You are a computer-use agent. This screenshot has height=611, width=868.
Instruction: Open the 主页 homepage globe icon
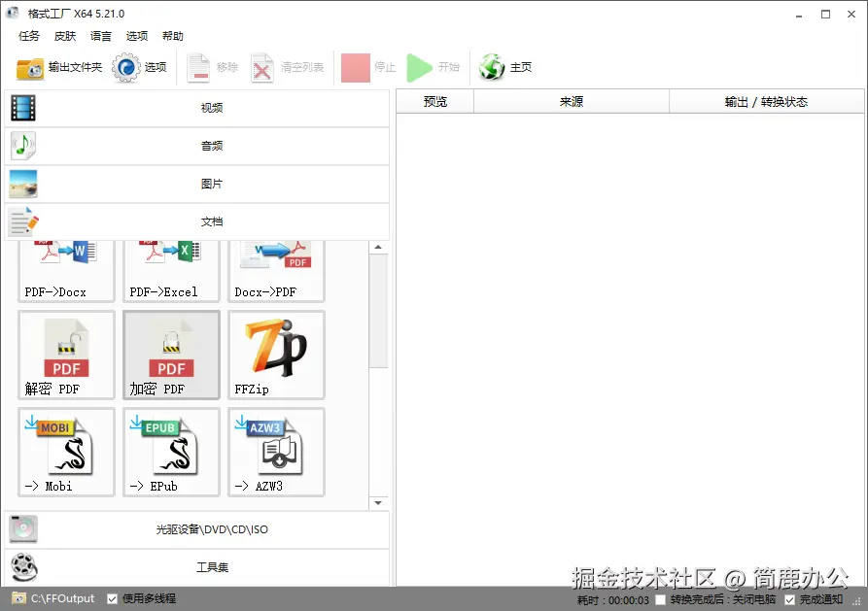point(492,68)
